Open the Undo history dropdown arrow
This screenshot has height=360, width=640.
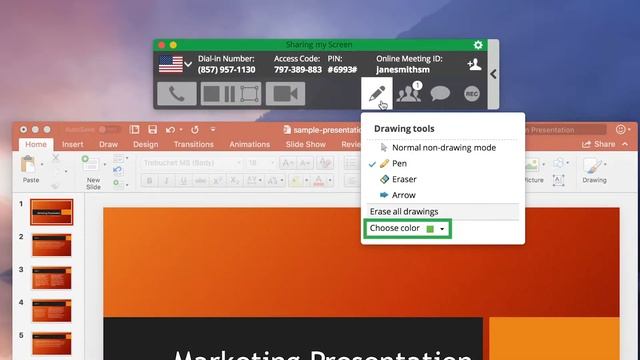(181, 130)
